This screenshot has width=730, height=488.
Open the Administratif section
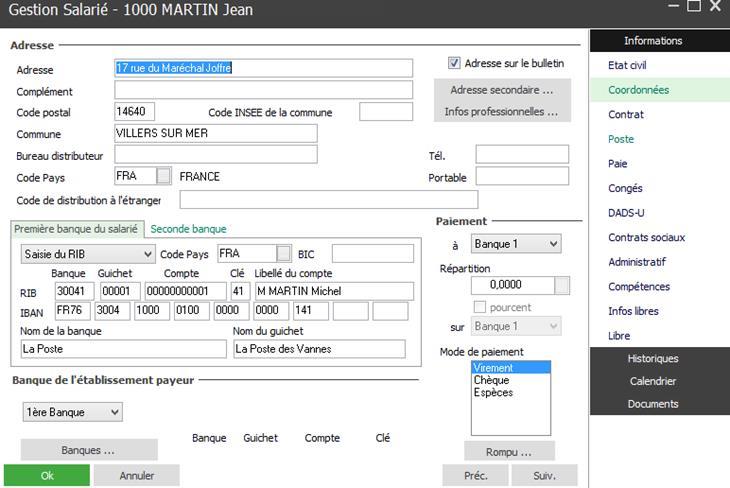pyautogui.click(x=637, y=262)
